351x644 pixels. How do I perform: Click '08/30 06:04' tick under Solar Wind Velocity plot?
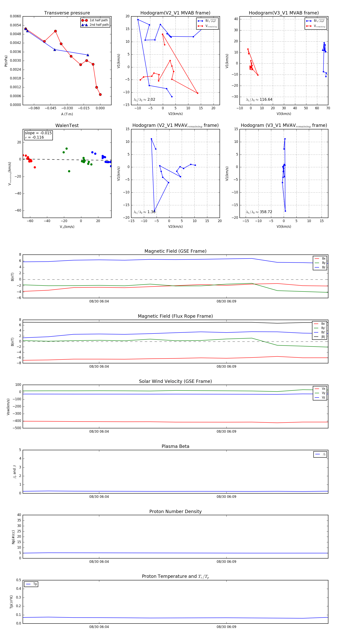[99, 431]
